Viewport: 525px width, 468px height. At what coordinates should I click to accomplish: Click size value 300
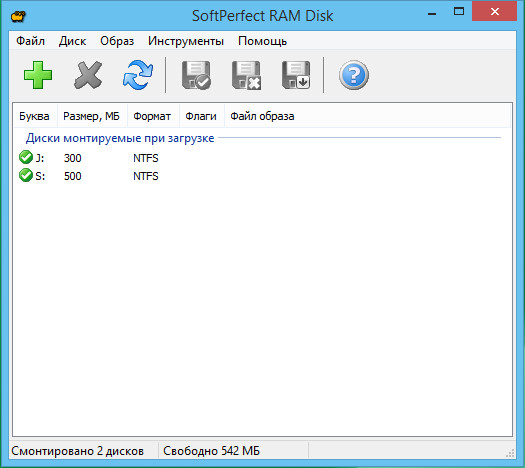72,158
